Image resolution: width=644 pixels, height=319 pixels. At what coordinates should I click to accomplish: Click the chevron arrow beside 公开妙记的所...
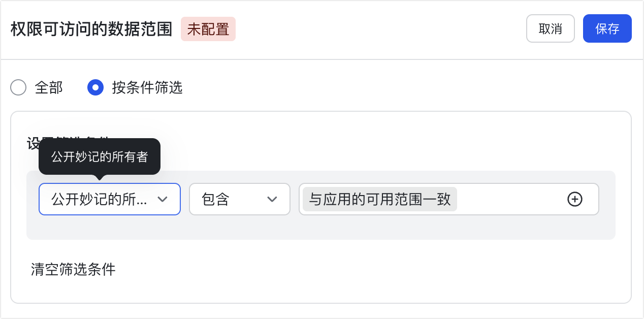coord(163,200)
